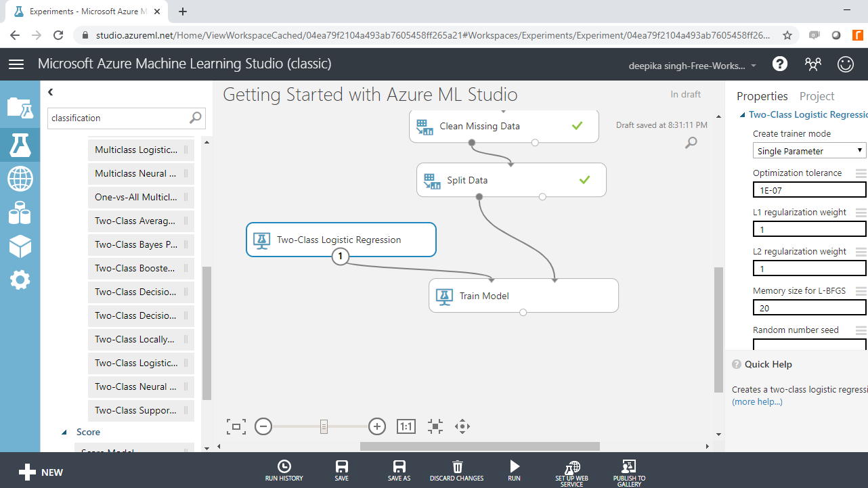This screenshot has width=868, height=488.
Task: Click the pan navigation control icon
Action: pyautogui.click(x=462, y=426)
